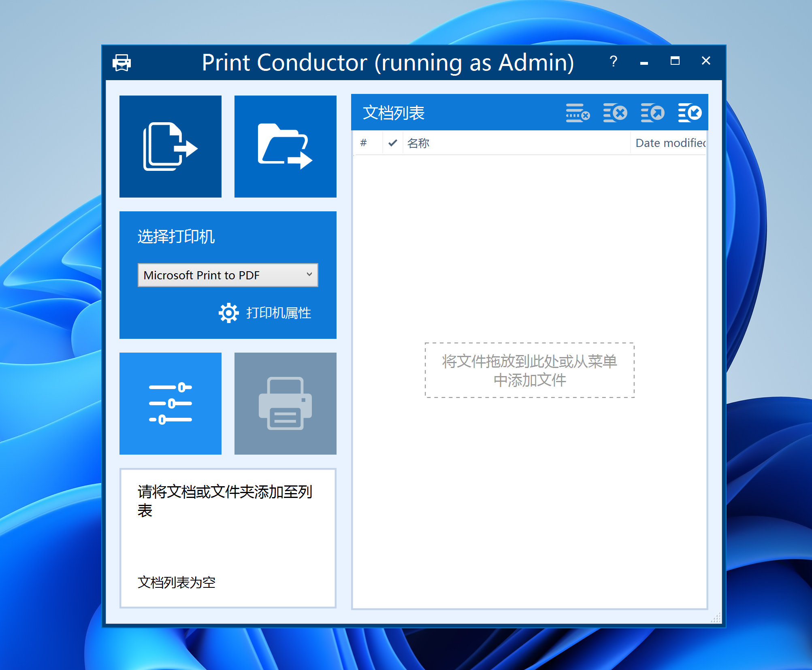Click the greyed-out Start printing tile
Viewport: 812px width, 670px height.
click(286, 404)
